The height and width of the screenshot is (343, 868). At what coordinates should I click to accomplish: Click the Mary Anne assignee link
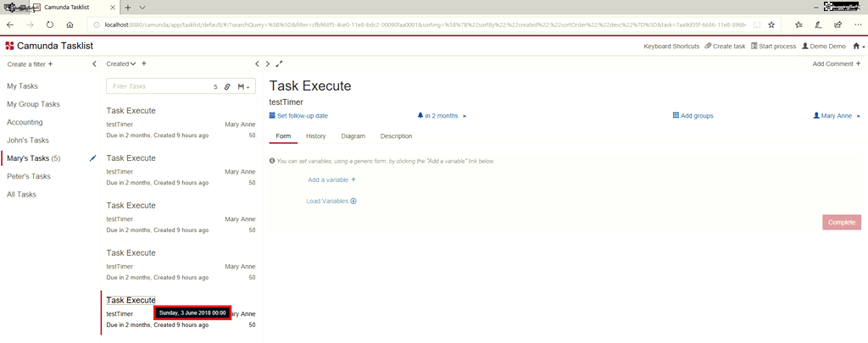pyautogui.click(x=832, y=116)
